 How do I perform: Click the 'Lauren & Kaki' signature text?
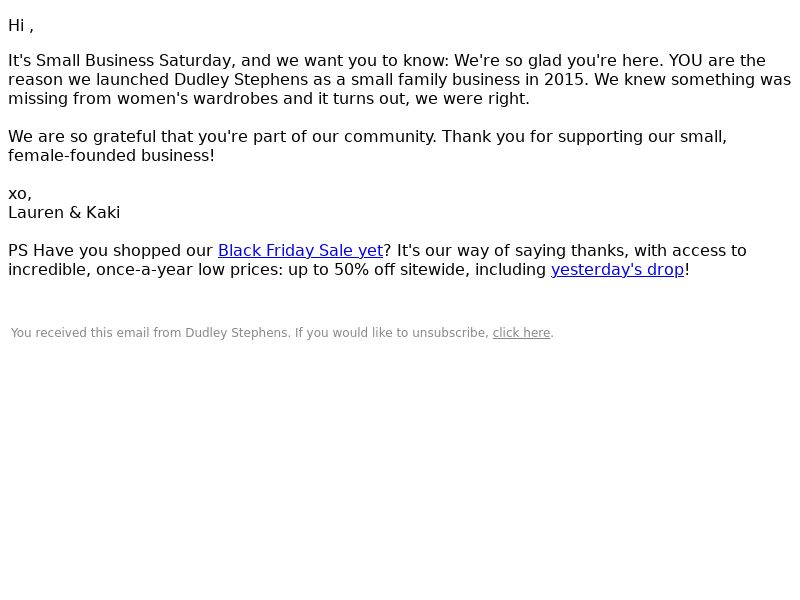click(x=64, y=212)
